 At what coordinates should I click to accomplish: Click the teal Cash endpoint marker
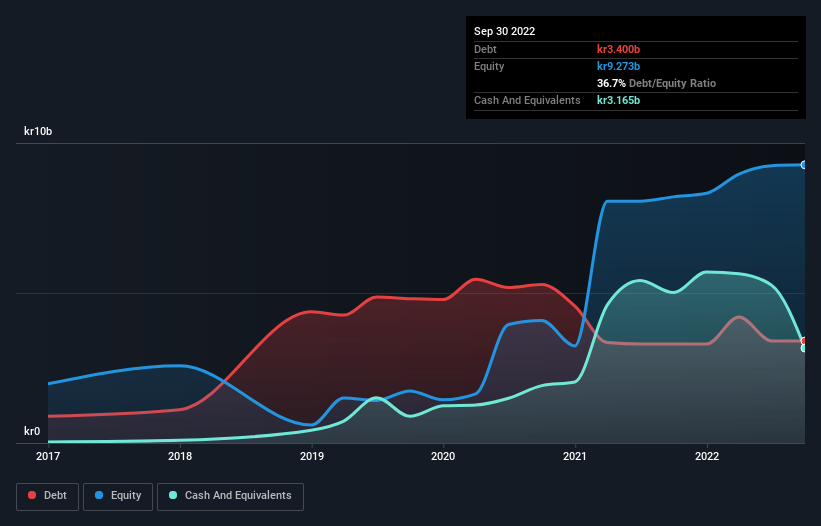[804, 348]
